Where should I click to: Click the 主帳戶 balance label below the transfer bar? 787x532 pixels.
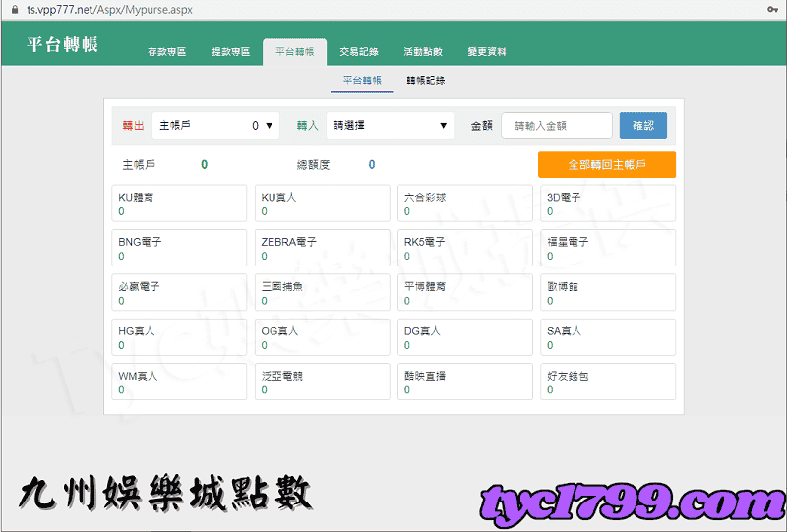(x=139, y=164)
